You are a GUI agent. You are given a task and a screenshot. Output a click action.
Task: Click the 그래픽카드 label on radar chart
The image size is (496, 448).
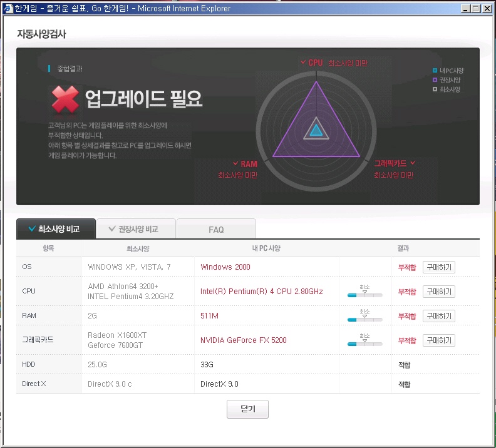coord(390,163)
